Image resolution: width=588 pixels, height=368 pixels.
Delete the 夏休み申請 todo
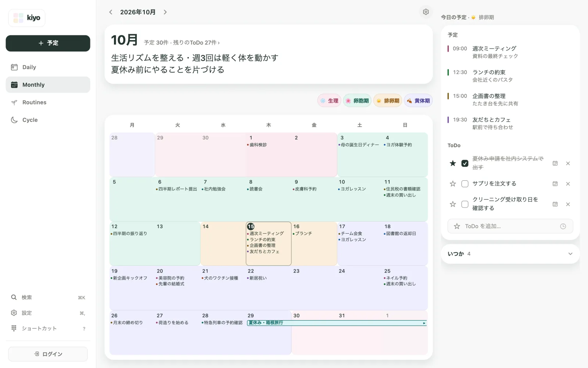tap(568, 163)
